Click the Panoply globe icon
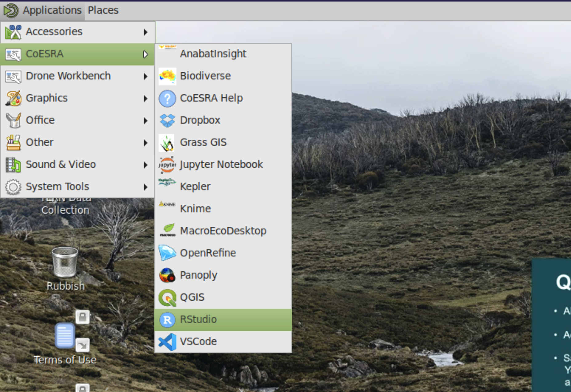Viewport: 571px width, 392px height. tap(167, 275)
